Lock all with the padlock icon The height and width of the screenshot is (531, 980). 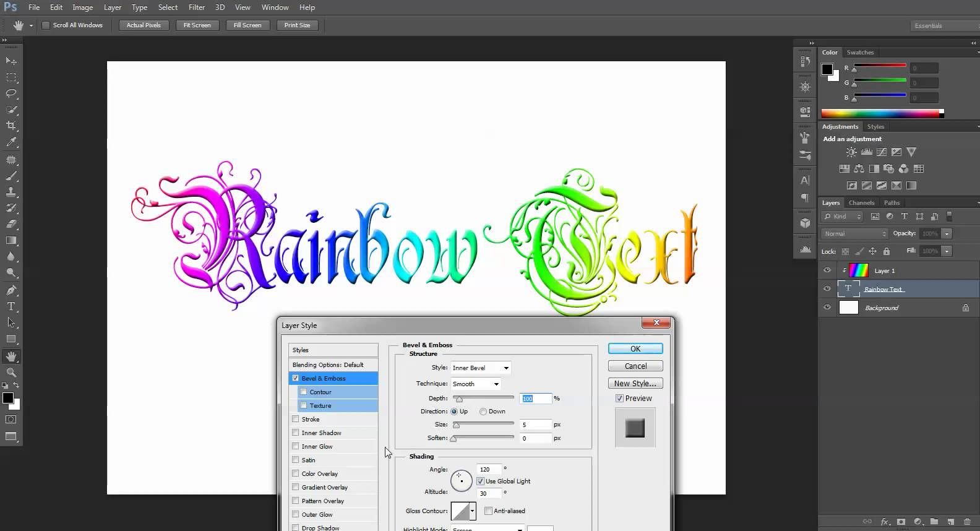click(887, 251)
